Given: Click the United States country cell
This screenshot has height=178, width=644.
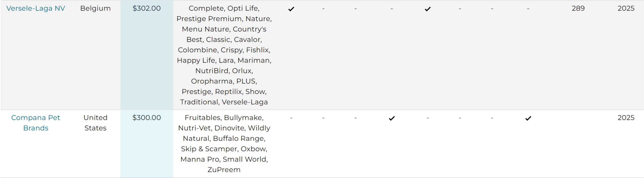Looking at the screenshot, I should 96,123.
